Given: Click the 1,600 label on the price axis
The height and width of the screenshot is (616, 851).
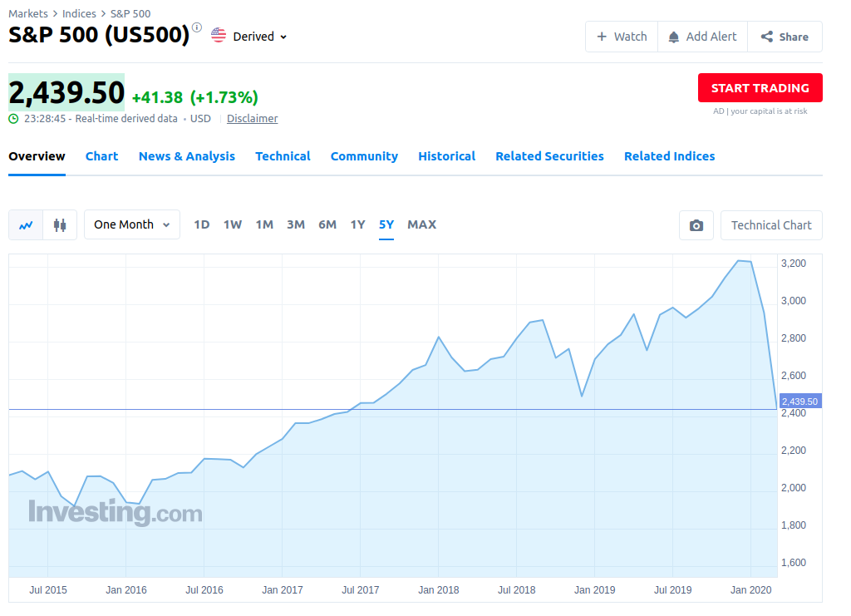Looking at the screenshot, I should (794, 562).
